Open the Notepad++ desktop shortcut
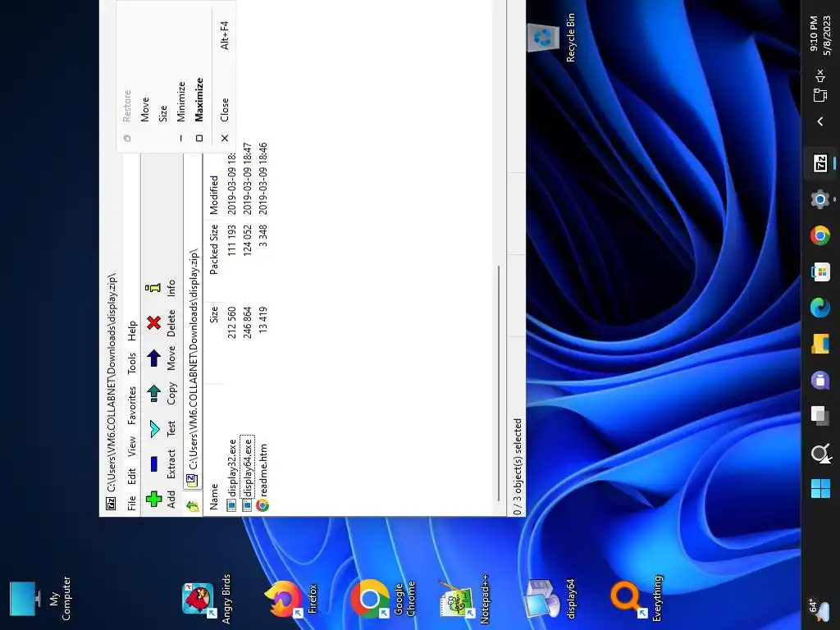The image size is (840, 630). (x=465, y=598)
